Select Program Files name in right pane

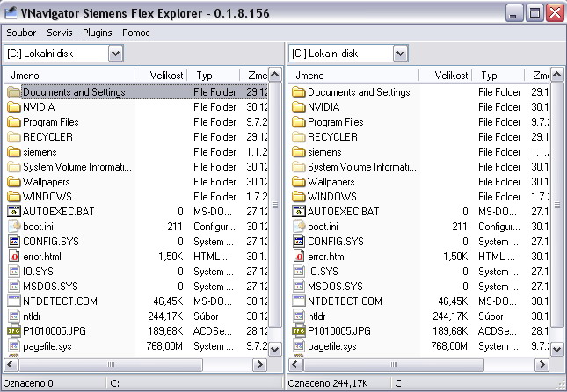[x=336, y=122]
